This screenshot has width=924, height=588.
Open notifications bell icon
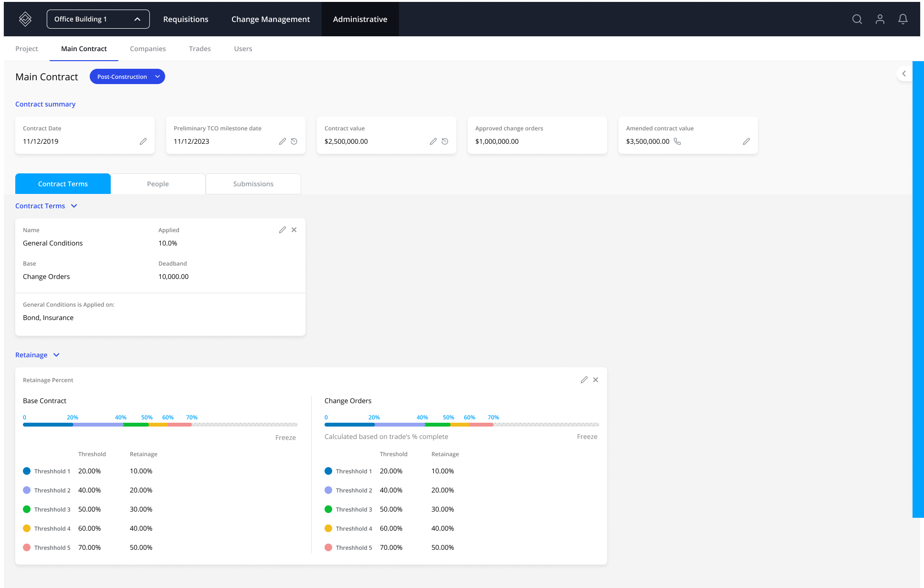coord(903,19)
